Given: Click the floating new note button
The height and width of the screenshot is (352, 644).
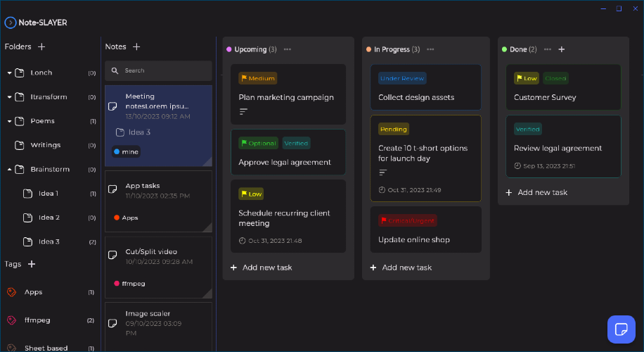Looking at the screenshot, I should pos(621,329).
